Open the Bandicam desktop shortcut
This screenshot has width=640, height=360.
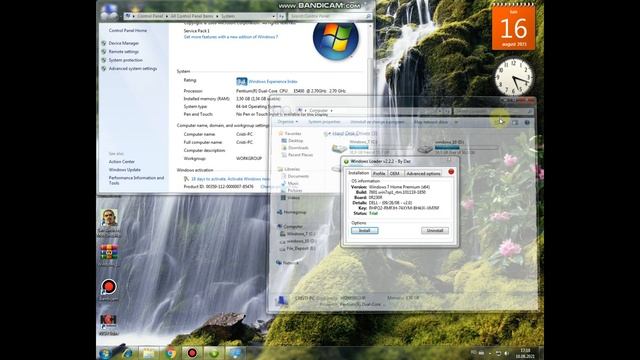(109, 290)
